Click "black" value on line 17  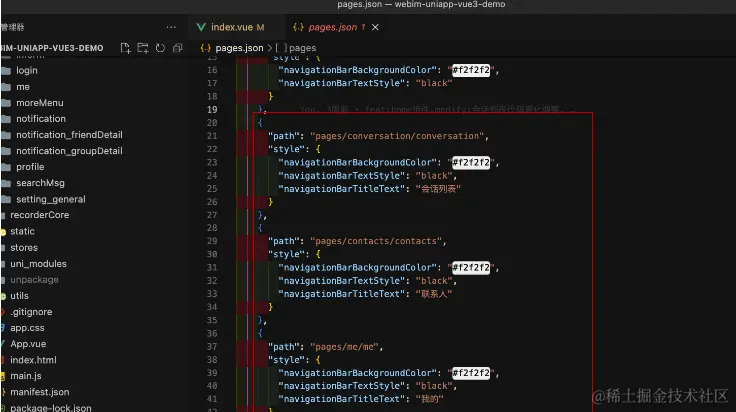(433, 83)
